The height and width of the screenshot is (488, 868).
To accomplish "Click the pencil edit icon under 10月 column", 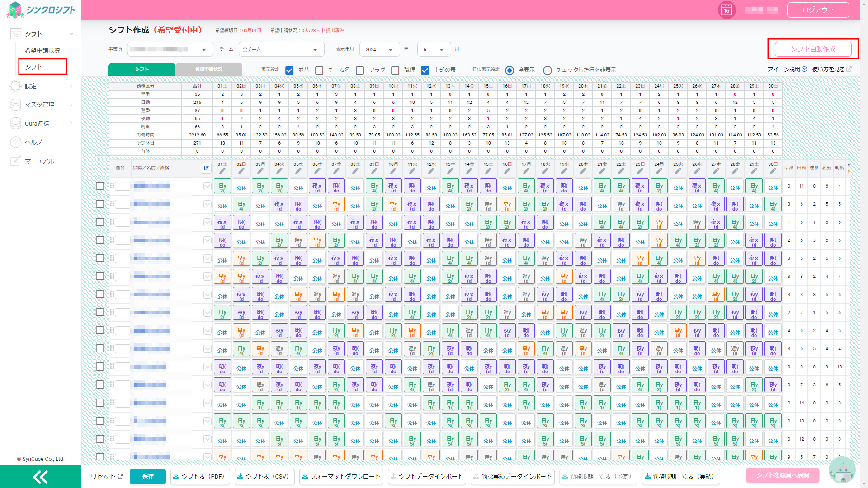I will click(x=393, y=171).
